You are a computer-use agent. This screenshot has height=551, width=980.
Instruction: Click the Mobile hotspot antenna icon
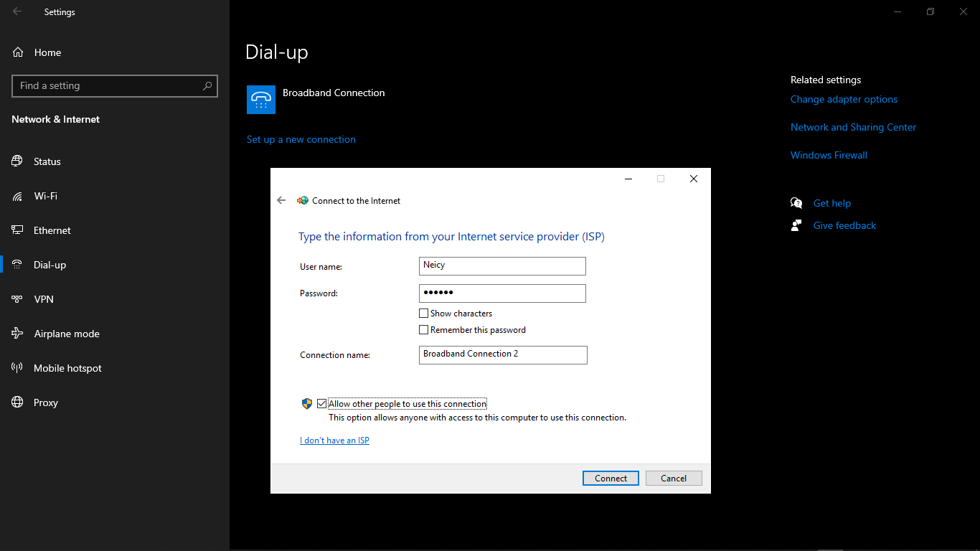click(x=17, y=368)
